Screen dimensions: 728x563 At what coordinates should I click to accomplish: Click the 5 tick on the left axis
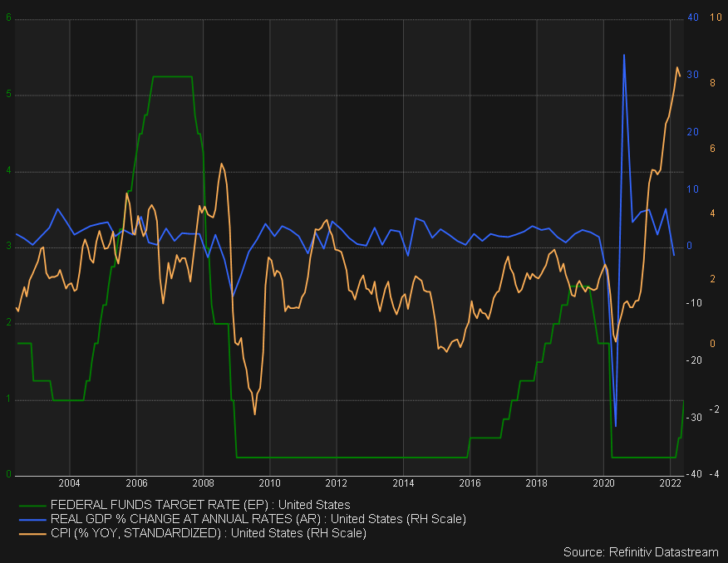click(x=9, y=95)
